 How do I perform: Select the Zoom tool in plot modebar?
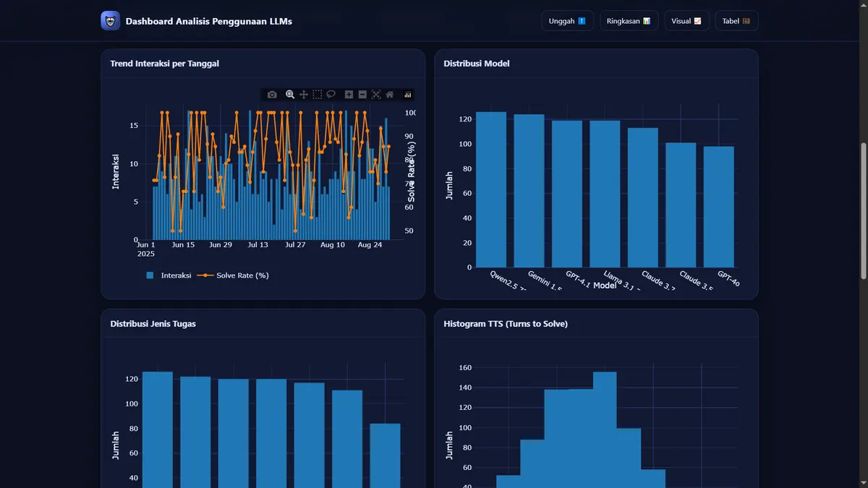(290, 95)
